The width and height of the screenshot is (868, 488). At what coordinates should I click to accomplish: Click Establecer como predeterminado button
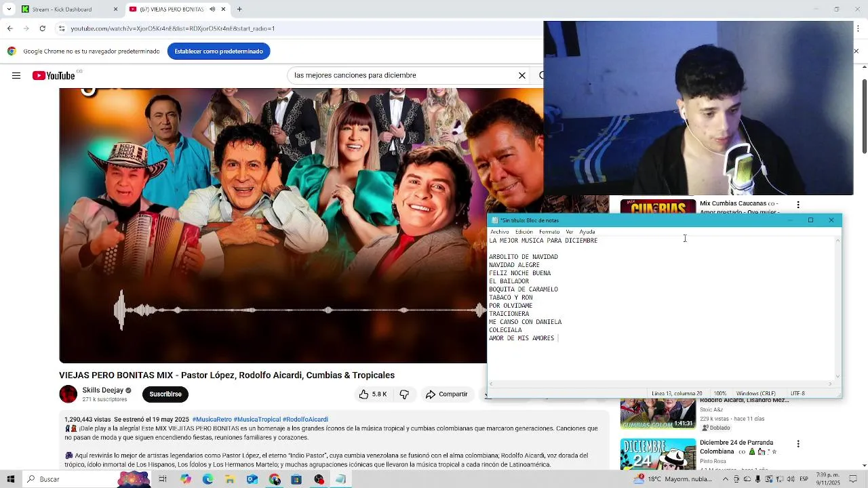218,52
